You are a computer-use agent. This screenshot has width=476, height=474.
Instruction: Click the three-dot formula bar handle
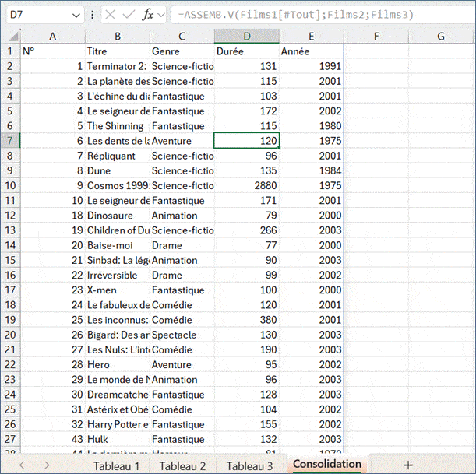(x=92, y=15)
